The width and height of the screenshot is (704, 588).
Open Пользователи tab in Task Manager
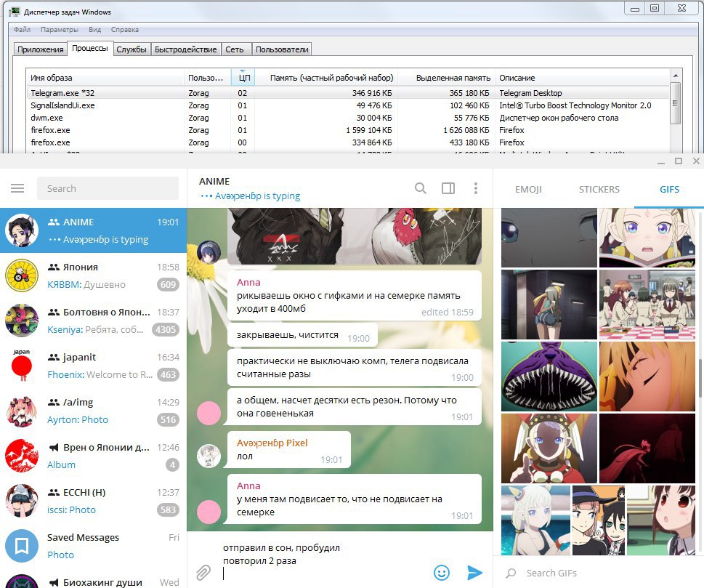pos(282,49)
